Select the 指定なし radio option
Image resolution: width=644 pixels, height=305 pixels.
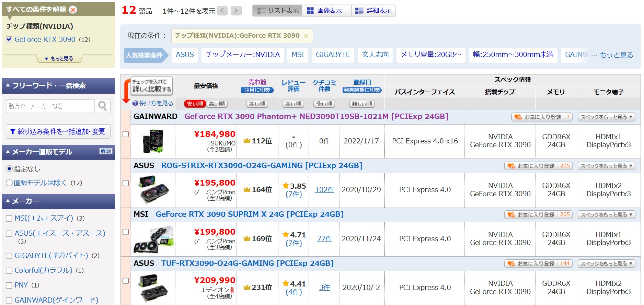tap(9, 169)
